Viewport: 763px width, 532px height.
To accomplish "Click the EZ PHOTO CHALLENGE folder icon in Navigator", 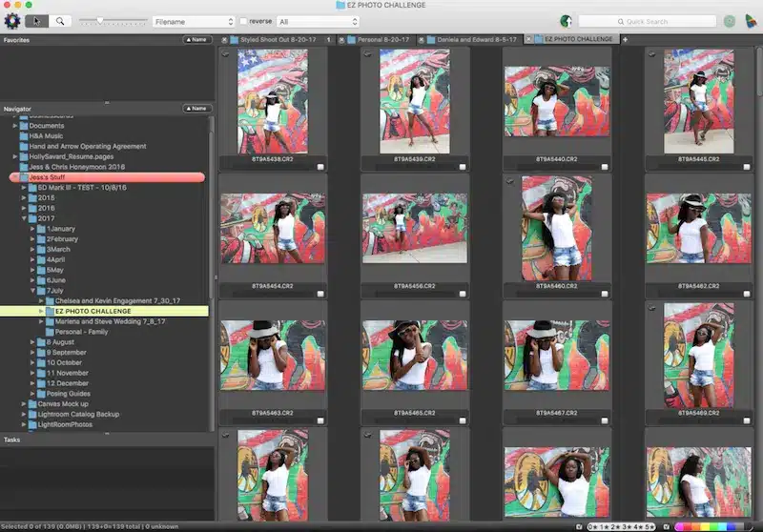I will 50,311.
